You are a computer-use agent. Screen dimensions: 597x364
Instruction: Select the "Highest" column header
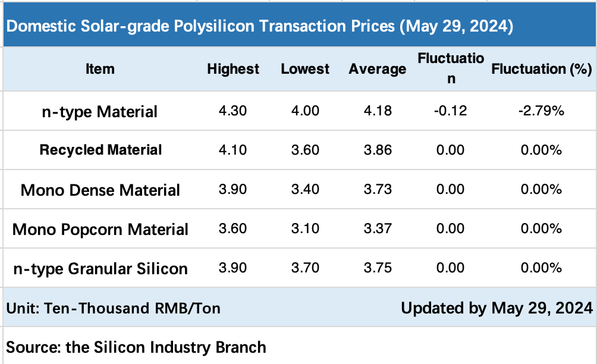(233, 69)
